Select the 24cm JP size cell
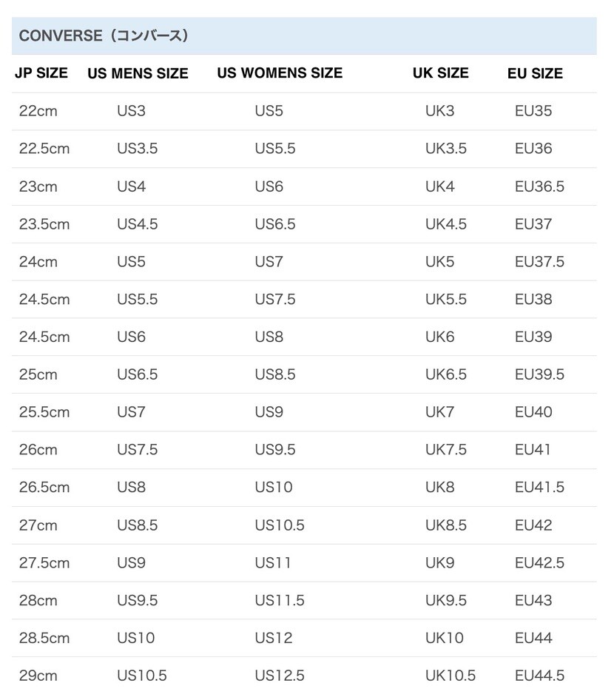This screenshot has width=614, height=700. click(x=38, y=262)
